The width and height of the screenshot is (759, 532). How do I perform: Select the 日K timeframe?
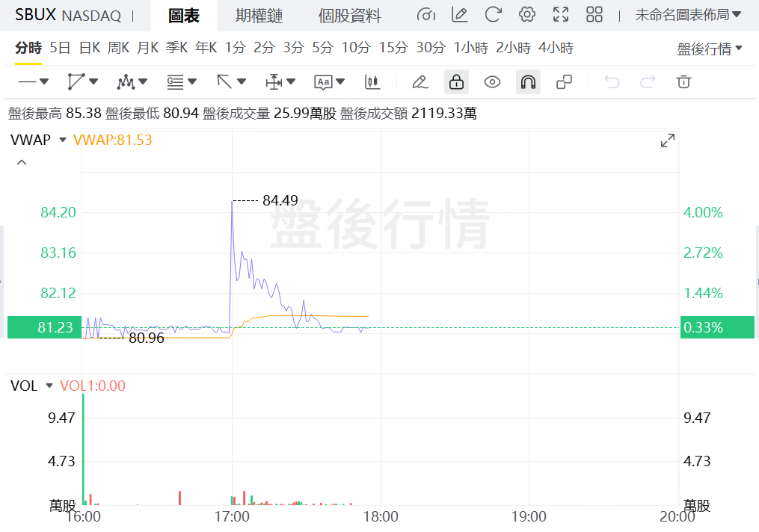90,47
